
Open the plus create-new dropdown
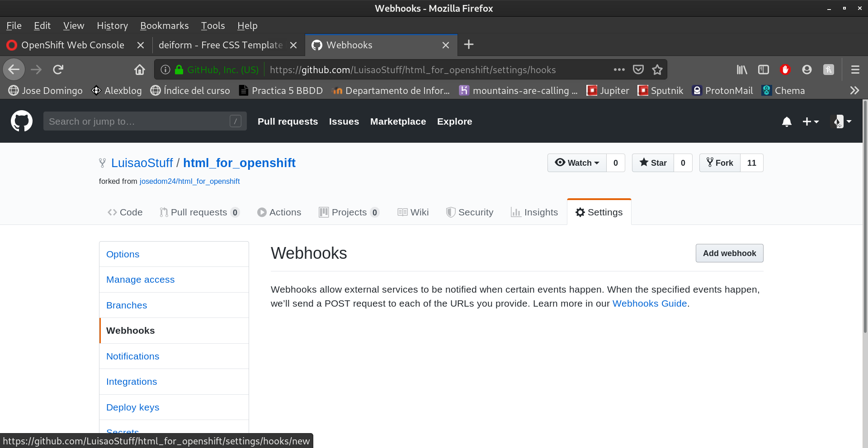tap(810, 121)
